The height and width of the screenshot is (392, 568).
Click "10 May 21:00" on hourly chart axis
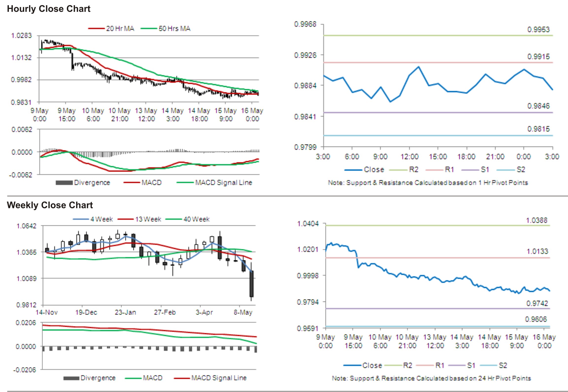point(119,115)
